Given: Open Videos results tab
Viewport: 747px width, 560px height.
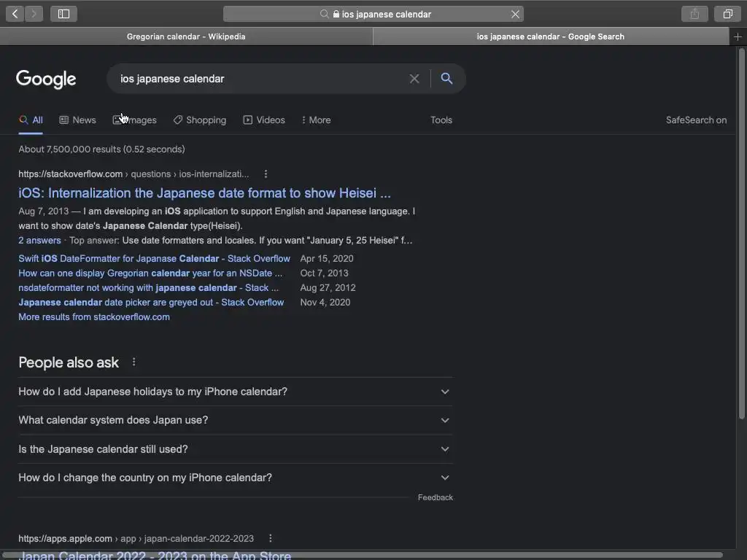Looking at the screenshot, I should tap(264, 120).
